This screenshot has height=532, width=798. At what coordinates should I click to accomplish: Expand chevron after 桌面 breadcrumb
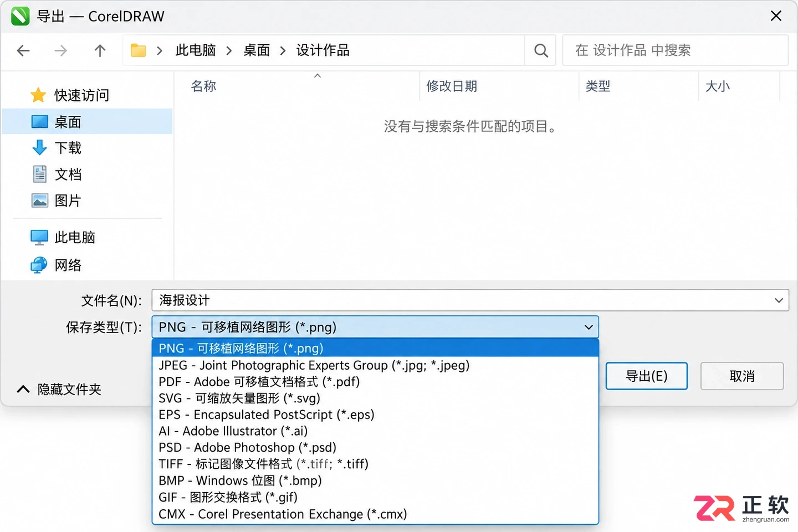(283, 51)
